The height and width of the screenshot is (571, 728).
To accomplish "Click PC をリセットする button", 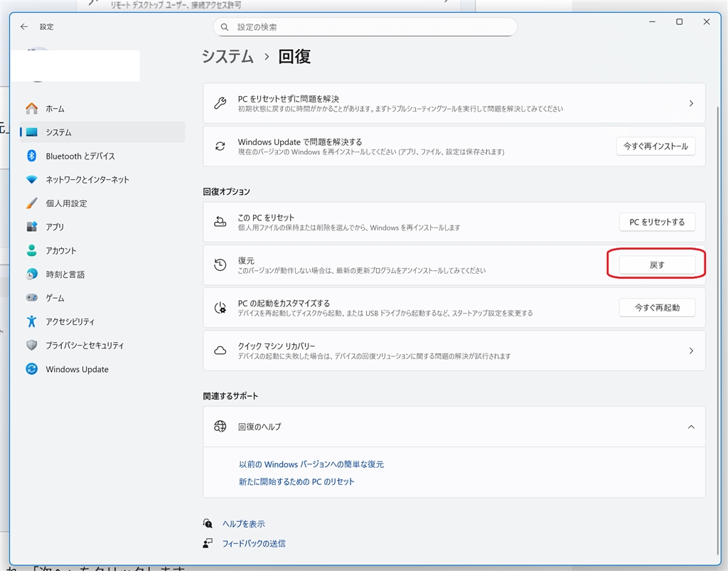I will (x=657, y=222).
